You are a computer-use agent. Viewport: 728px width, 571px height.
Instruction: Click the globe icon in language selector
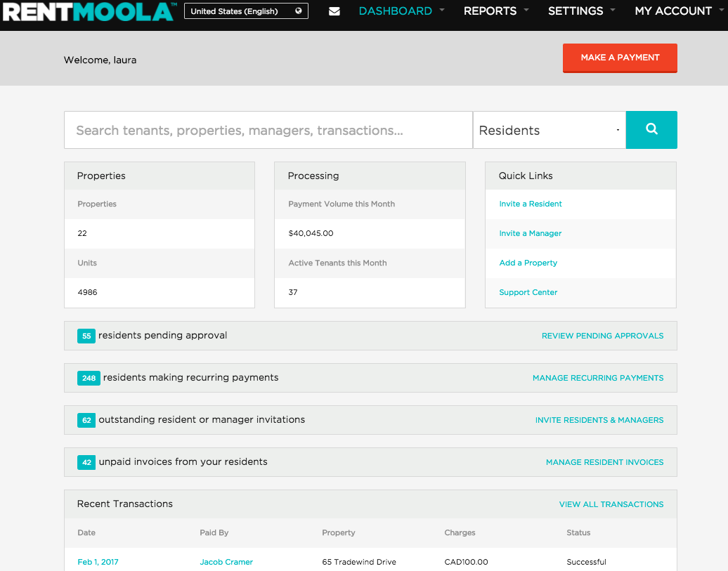299,11
